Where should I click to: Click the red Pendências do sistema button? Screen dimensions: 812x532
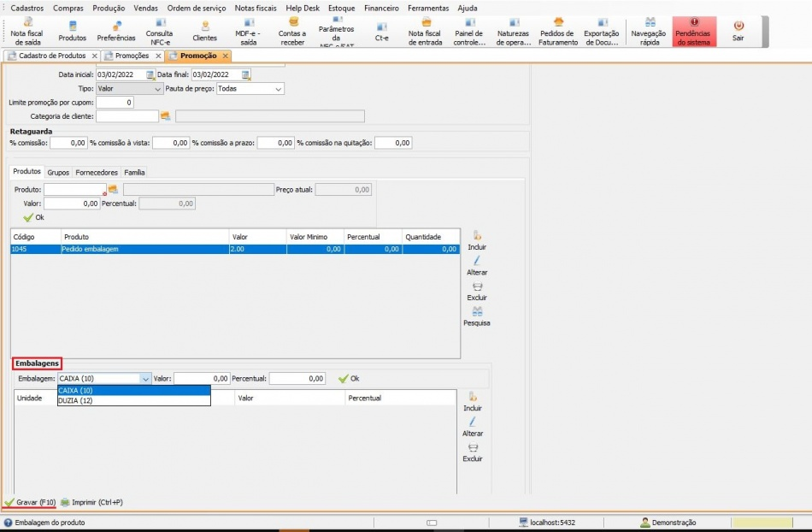pyautogui.click(x=694, y=32)
